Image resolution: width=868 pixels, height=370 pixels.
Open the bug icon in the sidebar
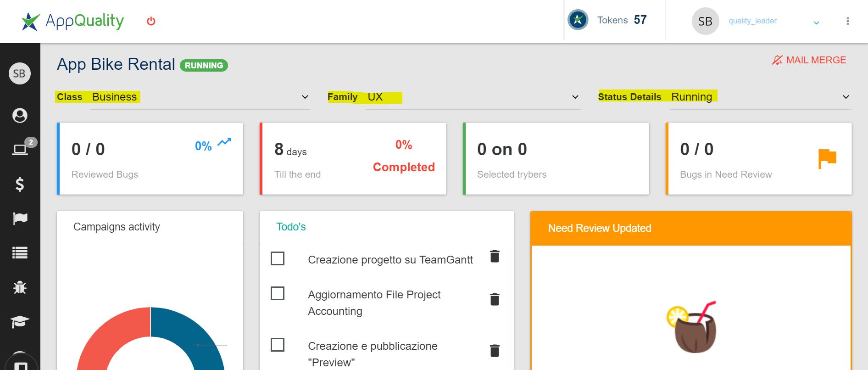click(20, 287)
